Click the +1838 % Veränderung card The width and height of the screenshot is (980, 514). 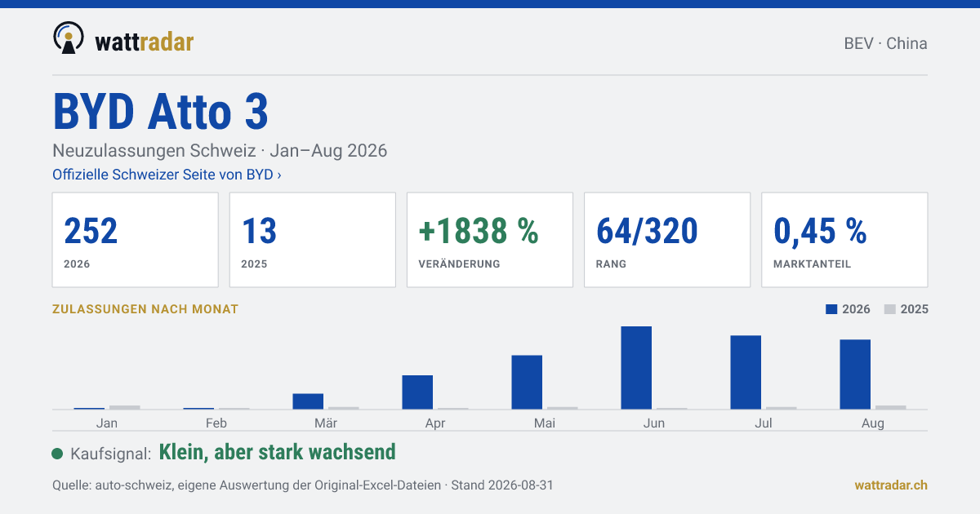click(490, 240)
